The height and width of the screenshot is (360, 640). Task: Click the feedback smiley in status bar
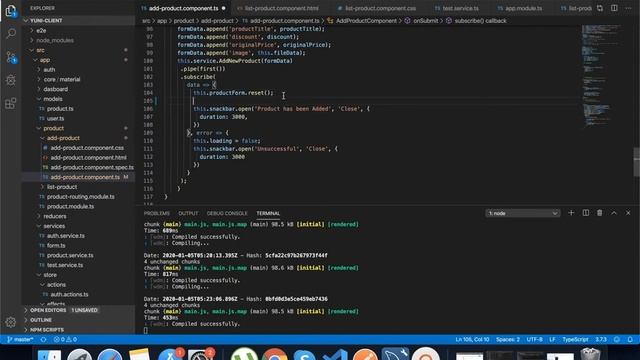pos(617,340)
